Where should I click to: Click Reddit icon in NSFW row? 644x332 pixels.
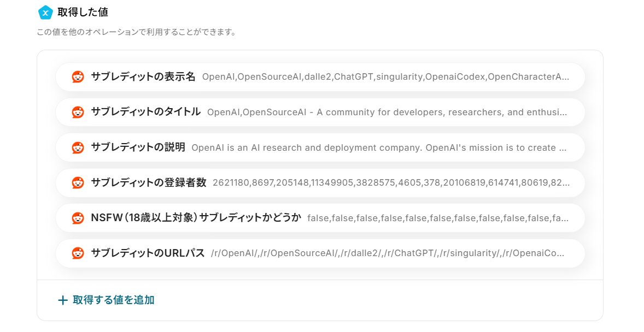(78, 218)
